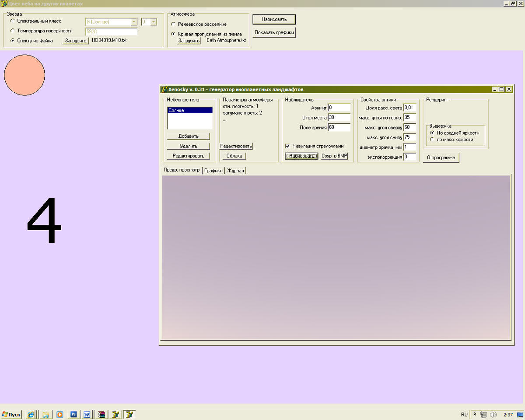Select Кривая пропускания из файла option

pyautogui.click(x=174, y=34)
